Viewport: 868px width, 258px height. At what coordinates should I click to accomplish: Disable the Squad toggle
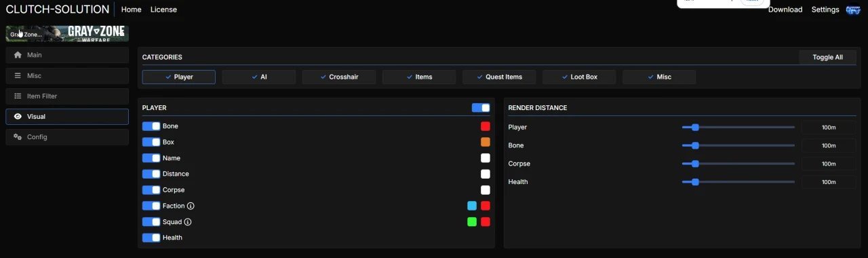point(151,221)
